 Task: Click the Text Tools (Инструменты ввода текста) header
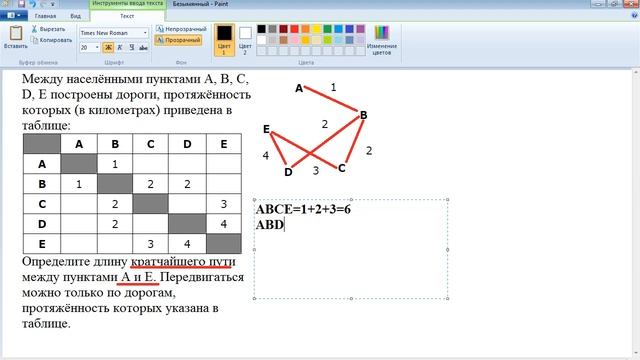(x=128, y=4)
